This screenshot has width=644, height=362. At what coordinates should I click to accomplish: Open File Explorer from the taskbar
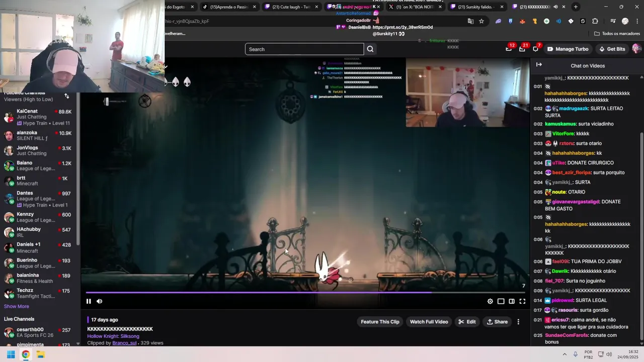(x=41, y=354)
